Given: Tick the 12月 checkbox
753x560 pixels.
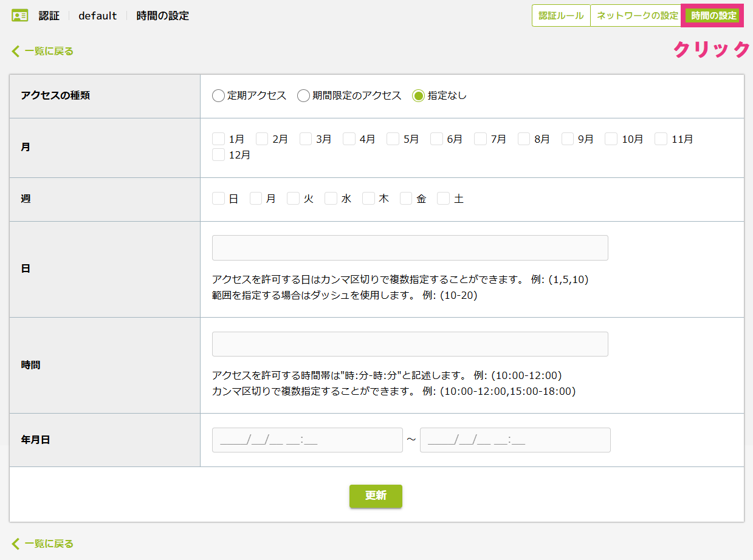Looking at the screenshot, I should [x=218, y=155].
